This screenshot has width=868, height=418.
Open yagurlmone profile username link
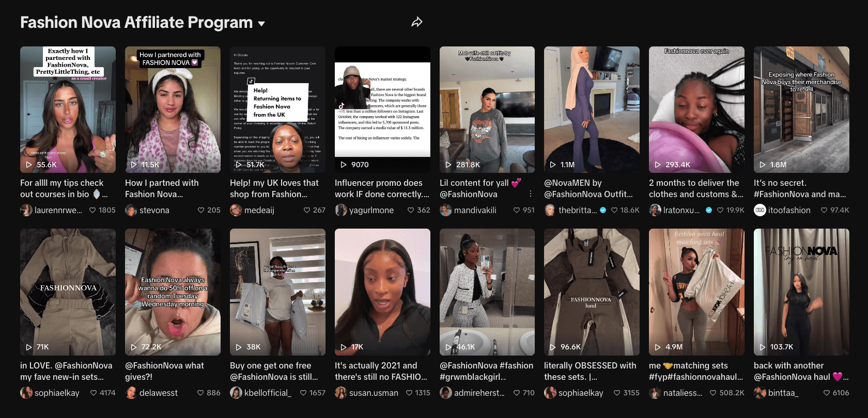point(371,210)
